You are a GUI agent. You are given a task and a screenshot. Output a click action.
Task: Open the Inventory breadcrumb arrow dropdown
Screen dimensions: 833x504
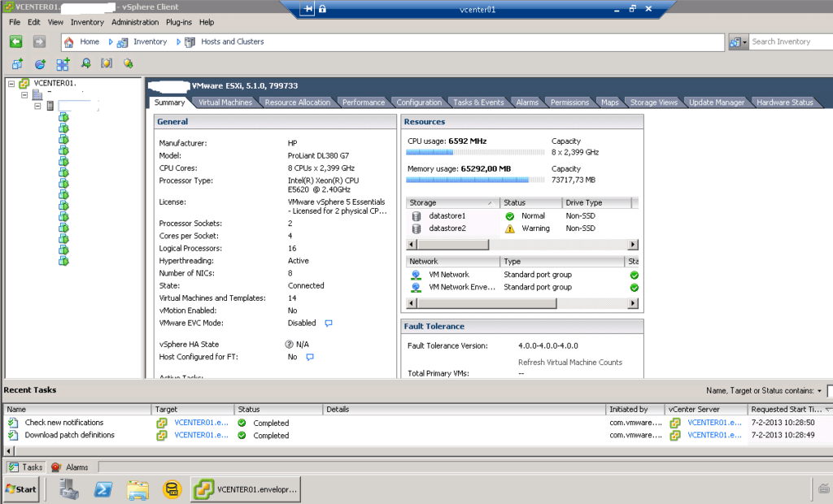178,42
